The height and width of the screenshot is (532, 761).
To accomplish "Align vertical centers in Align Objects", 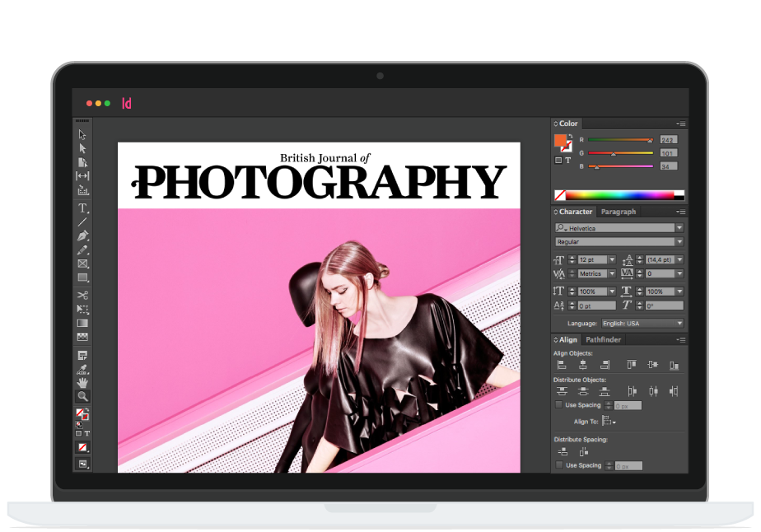I will point(653,365).
